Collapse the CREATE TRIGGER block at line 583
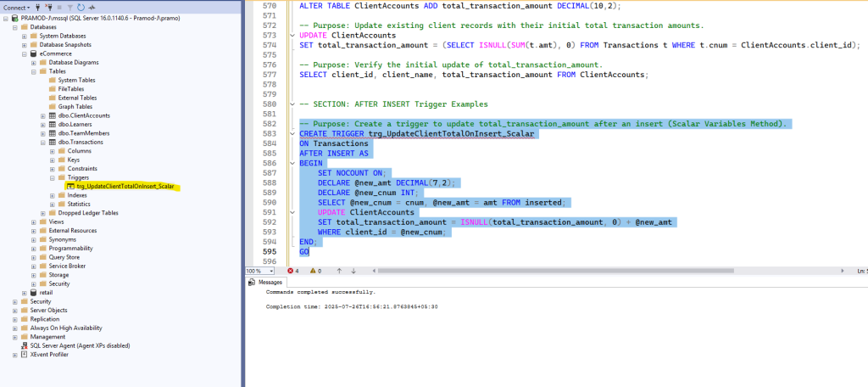 (292, 134)
